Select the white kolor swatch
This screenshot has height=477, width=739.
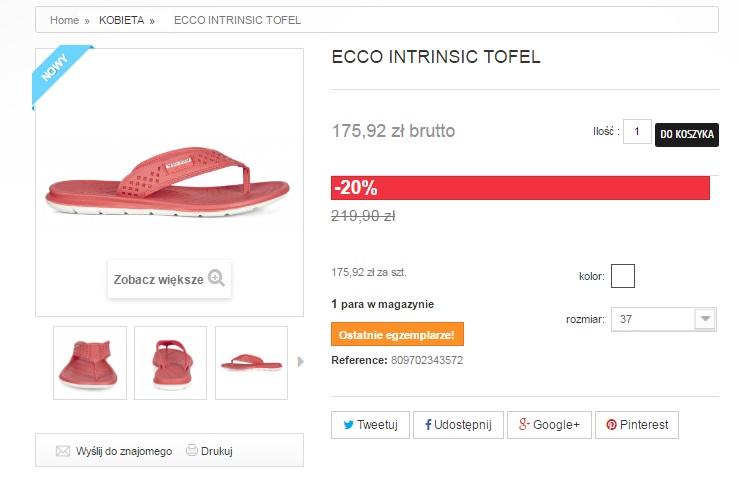point(622,275)
